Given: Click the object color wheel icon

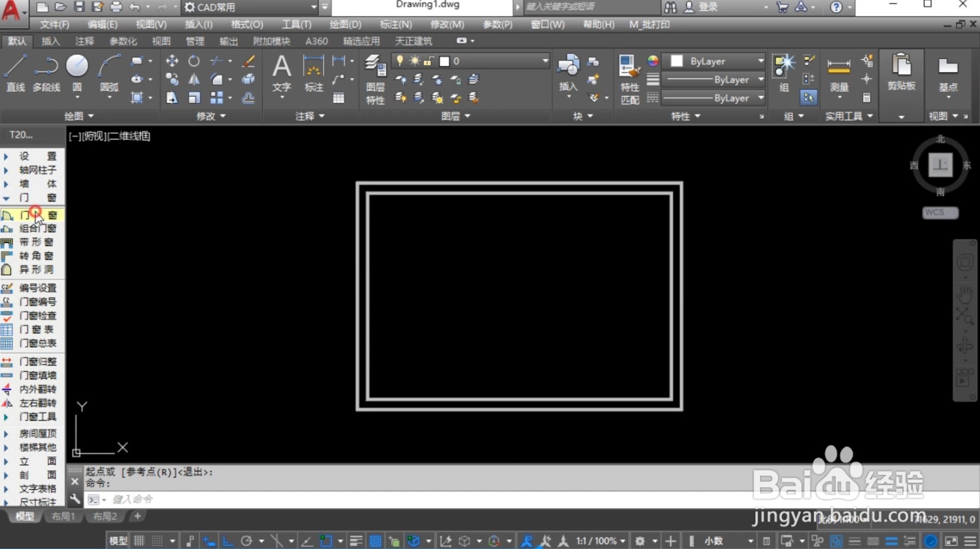Looking at the screenshot, I should 653,61.
